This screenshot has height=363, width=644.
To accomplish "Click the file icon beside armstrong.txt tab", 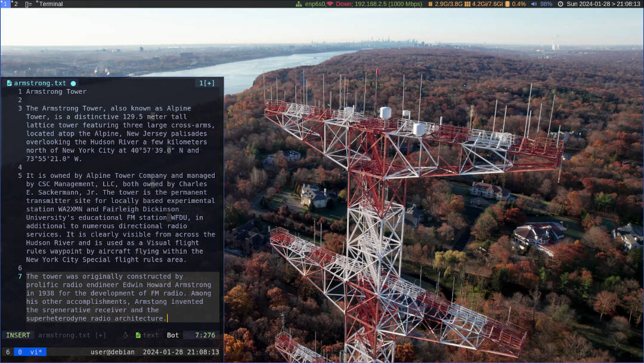I will [9, 84].
